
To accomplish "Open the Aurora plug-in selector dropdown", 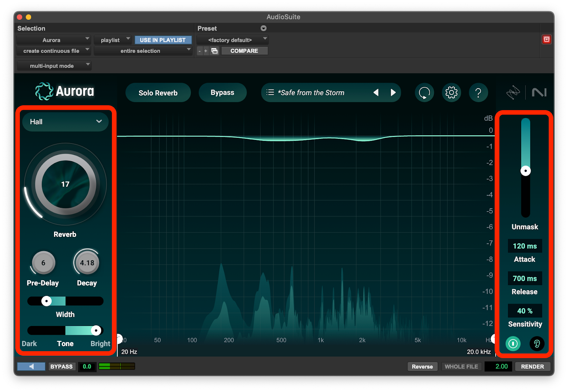I will coord(54,40).
